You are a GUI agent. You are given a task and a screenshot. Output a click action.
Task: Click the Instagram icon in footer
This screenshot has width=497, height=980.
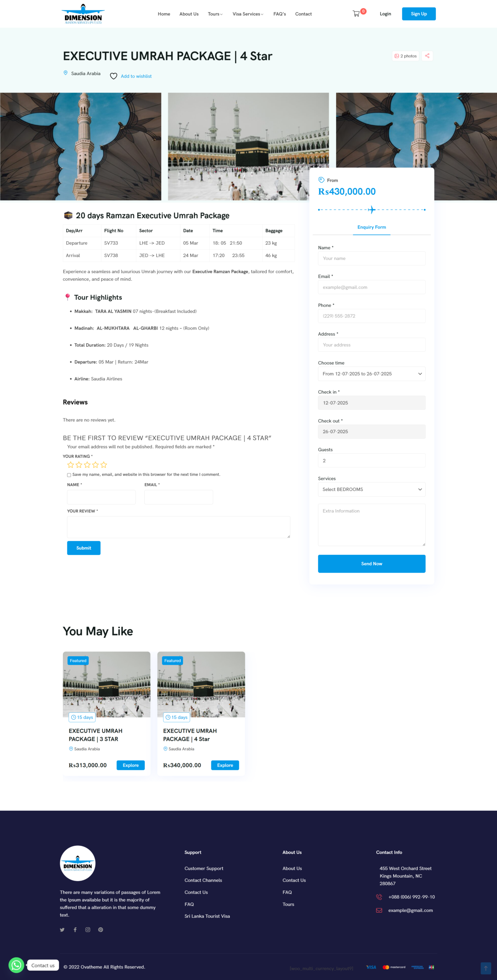(x=88, y=929)
